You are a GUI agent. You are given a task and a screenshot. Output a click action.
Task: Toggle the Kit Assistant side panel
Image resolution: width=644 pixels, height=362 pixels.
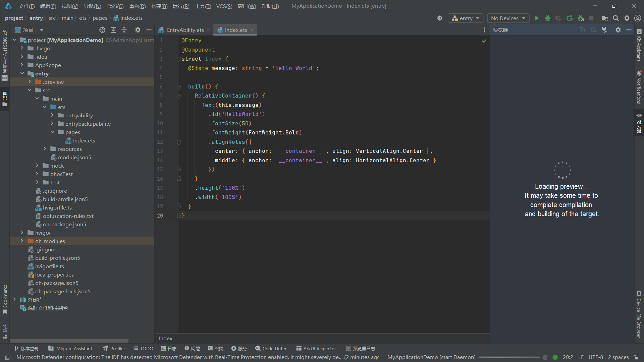click(x=639, y=46)
